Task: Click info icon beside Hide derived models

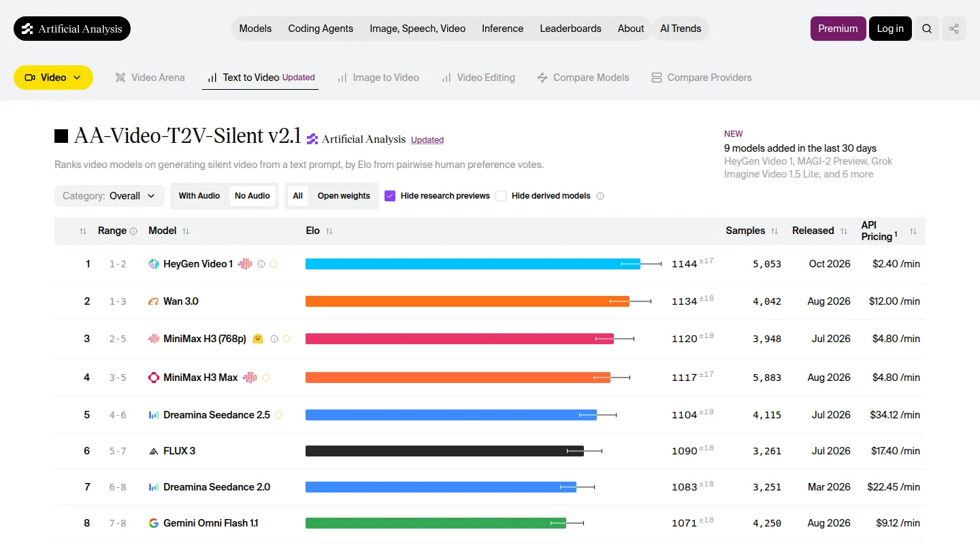Action: pos(600,196)
